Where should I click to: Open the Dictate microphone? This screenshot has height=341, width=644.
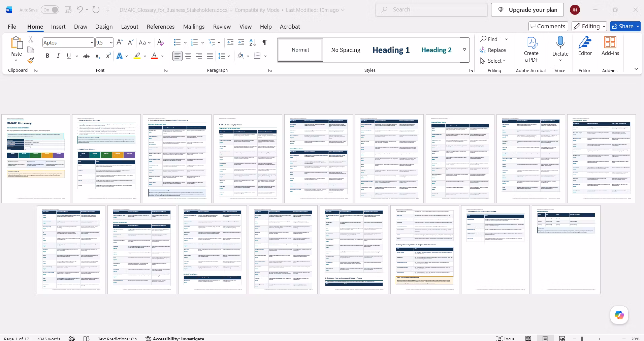[560, 43]
